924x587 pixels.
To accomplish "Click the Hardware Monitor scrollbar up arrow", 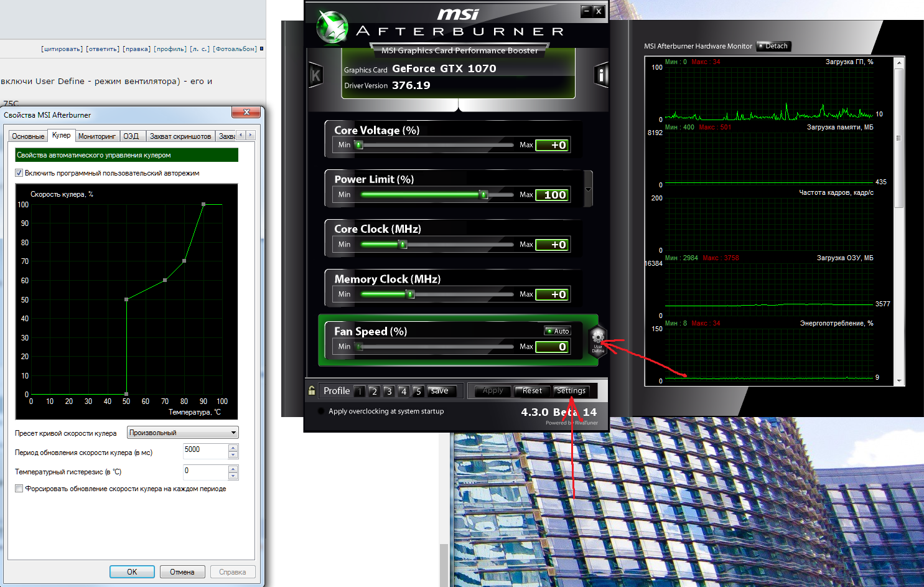I will tap(898, 62).
